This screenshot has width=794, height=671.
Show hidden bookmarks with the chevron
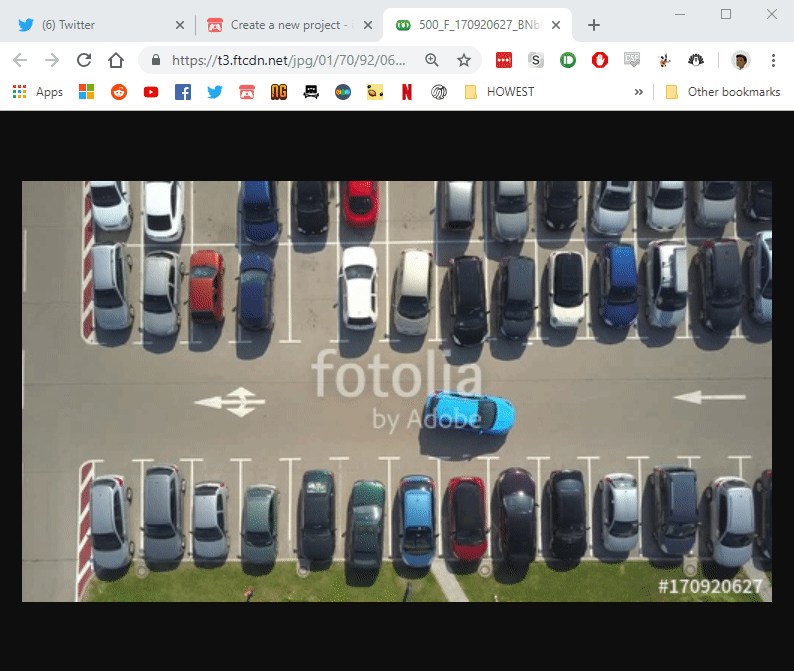[639, 92]
